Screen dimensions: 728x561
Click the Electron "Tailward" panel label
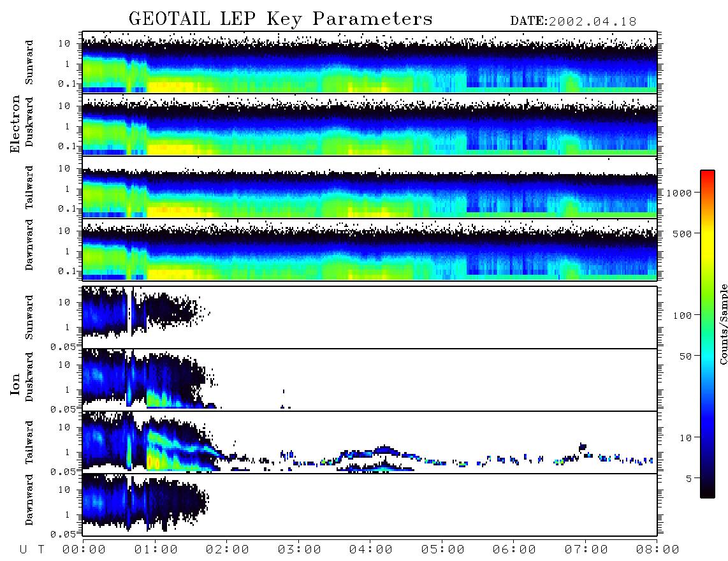coord(29,187)
